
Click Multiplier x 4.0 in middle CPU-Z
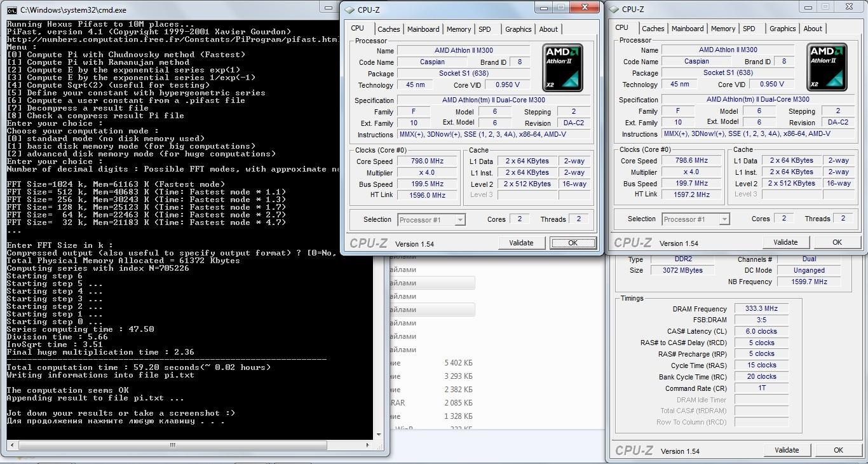point(427,173)
